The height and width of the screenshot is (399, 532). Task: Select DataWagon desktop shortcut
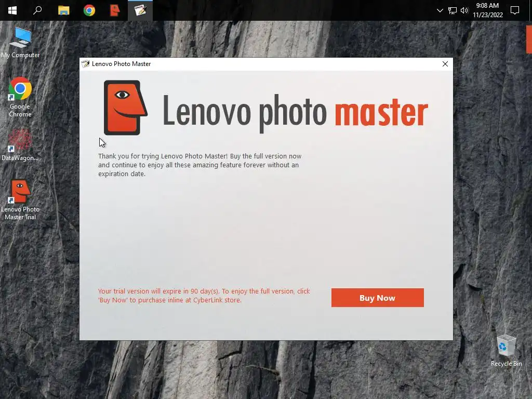(x=20, y=145)
